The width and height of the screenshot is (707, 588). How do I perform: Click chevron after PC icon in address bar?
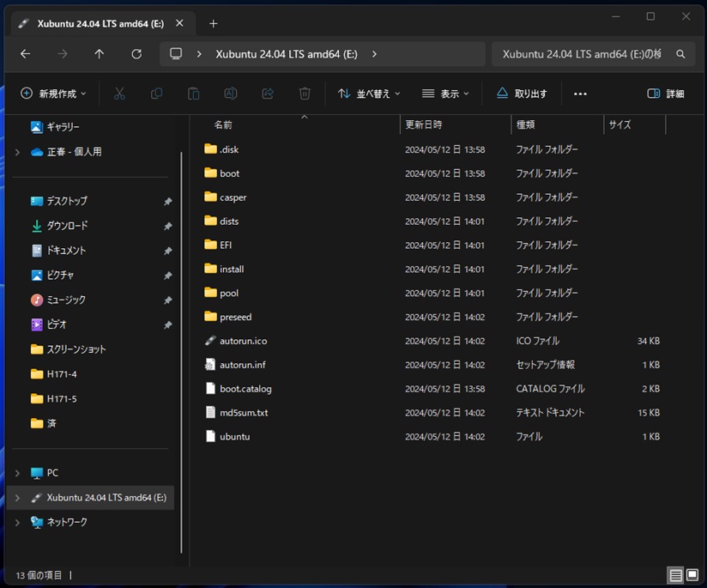[199, 54]
